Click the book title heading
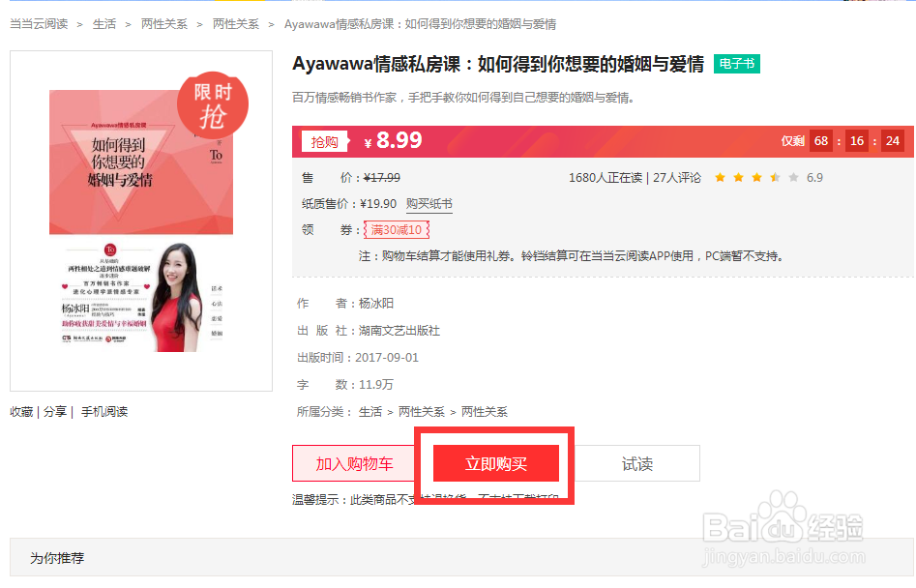This screenshot has height=588, width=916. click(x=498, y=64)
